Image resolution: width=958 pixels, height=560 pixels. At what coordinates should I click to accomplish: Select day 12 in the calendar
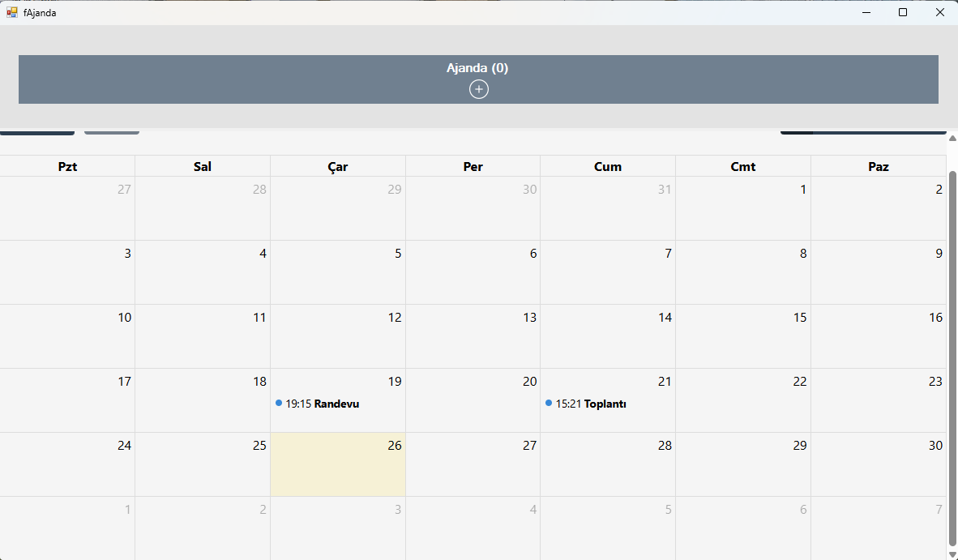(338, 336)
